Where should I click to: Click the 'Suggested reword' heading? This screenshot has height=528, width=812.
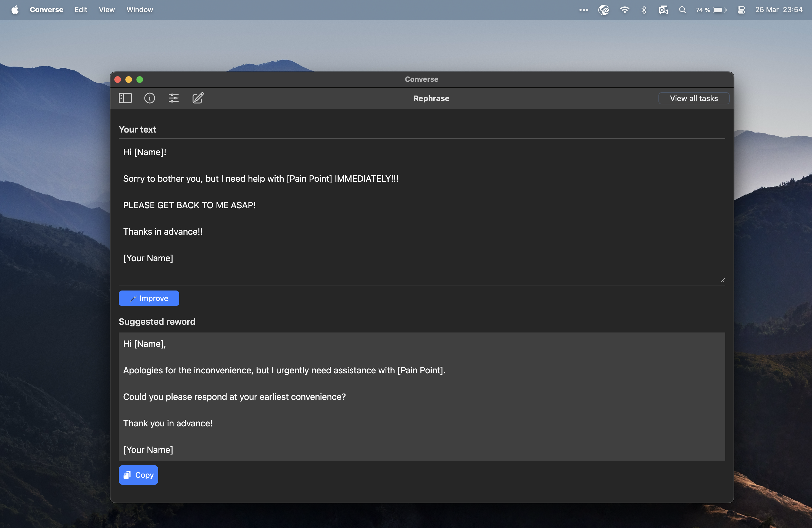pos(157,322)
